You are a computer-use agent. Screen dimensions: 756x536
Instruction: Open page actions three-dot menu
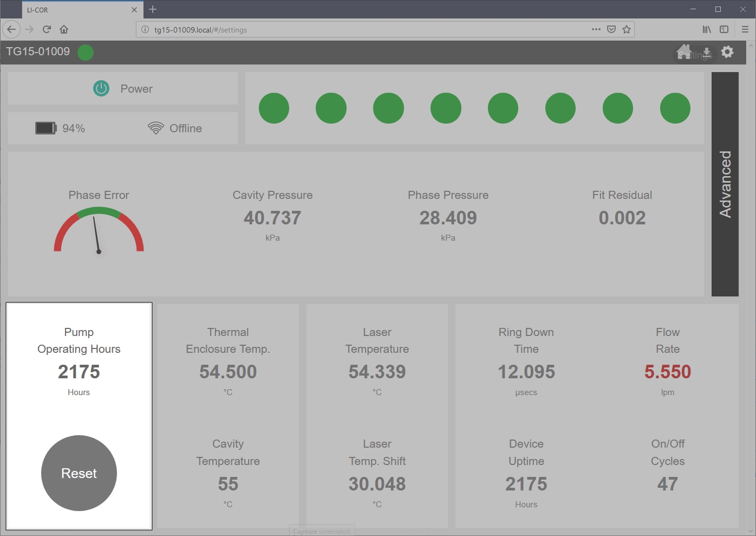[x=596, y=30]
